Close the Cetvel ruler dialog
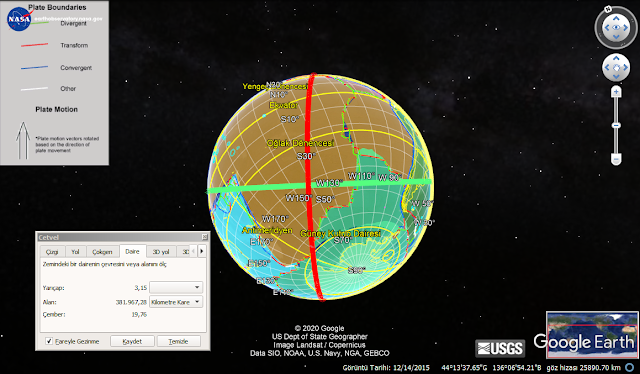 (204, 237)
